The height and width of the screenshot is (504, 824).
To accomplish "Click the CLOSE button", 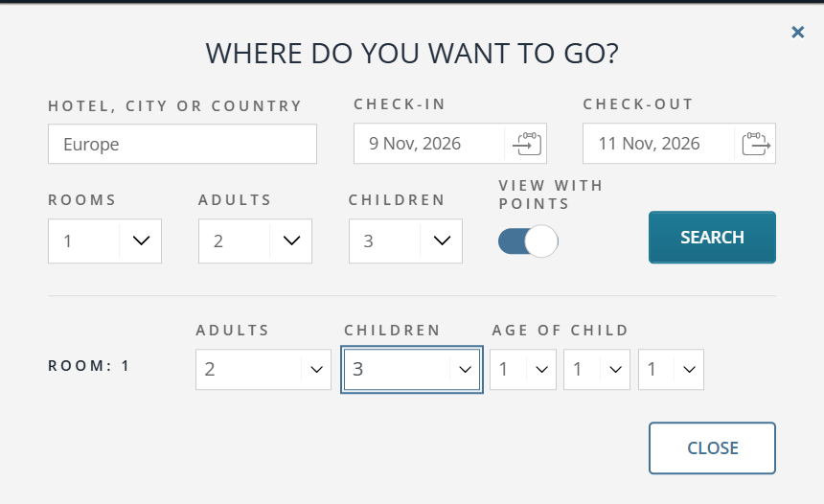I will click(712, 448).
